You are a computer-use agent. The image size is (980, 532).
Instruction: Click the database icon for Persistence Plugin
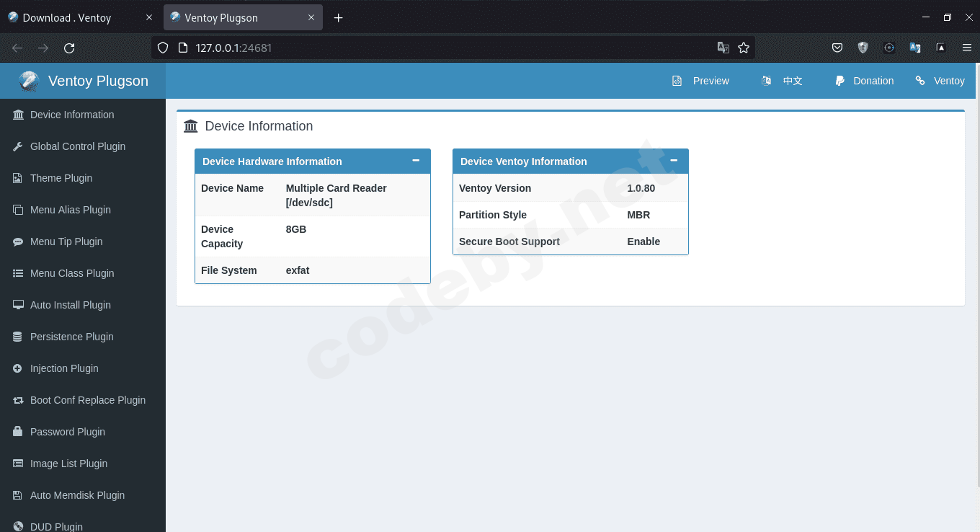click(x=18, y=337)
